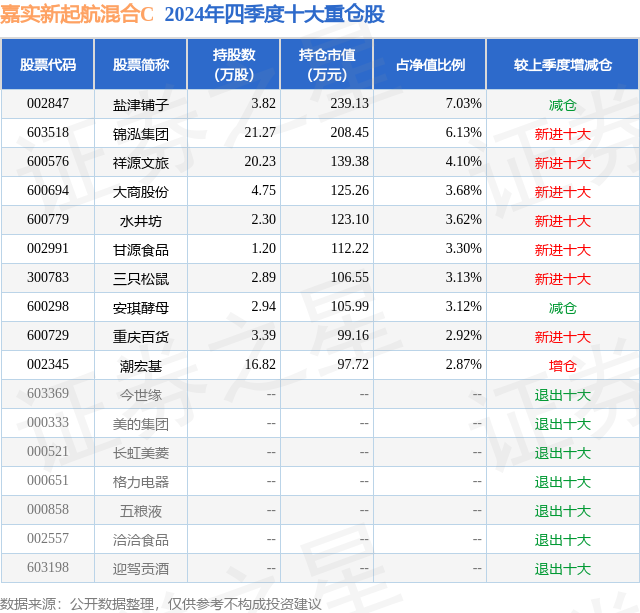
Task: Click 退出十大 status for 五粮液
Action: (562, 511)
